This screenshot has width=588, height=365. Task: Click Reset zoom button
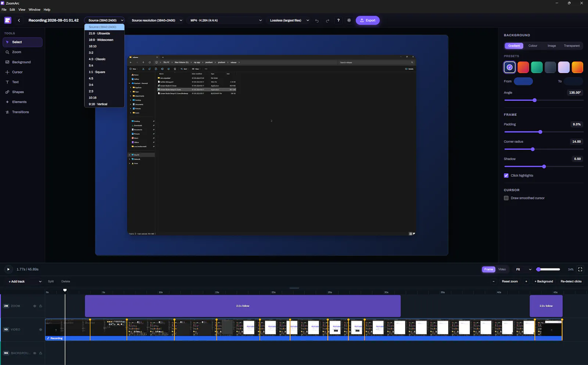tap(510, 282)
